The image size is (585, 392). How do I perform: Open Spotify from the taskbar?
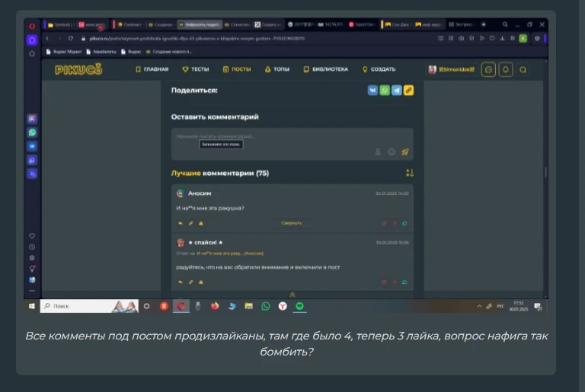coord(299,306)
